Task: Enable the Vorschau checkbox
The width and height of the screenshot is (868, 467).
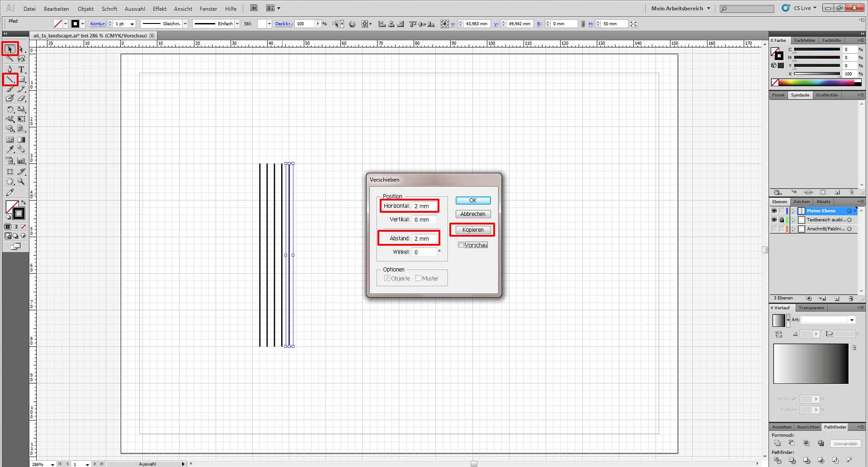Action: [461, 245]
